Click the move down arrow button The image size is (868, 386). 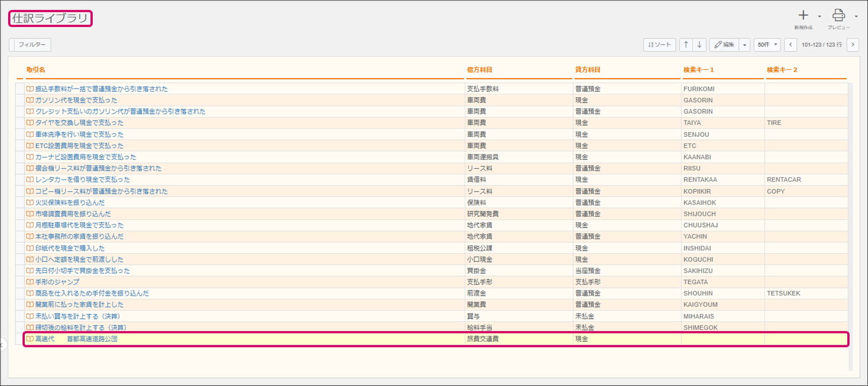point(699,45)
